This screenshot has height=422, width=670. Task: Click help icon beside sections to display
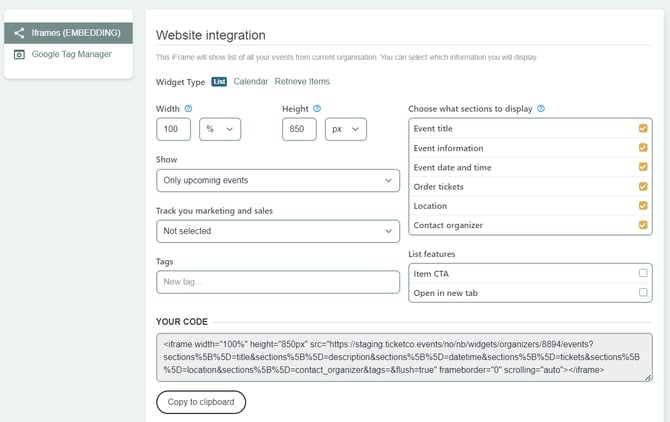[x=541, y=109]
